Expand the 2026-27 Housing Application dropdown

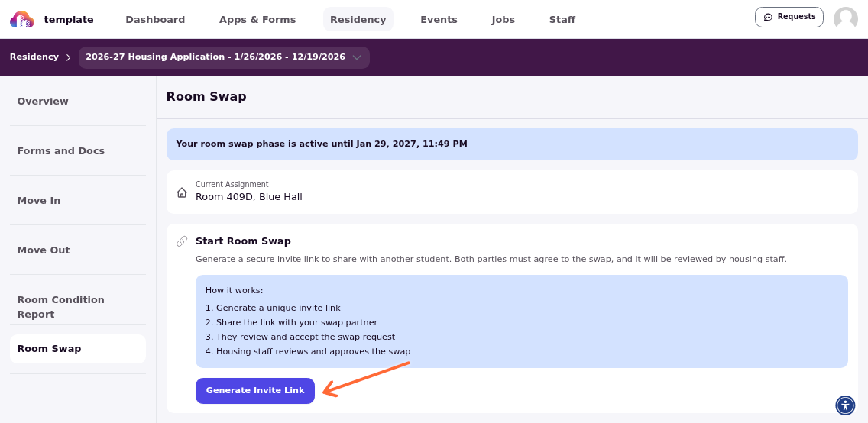coord(224,57)
